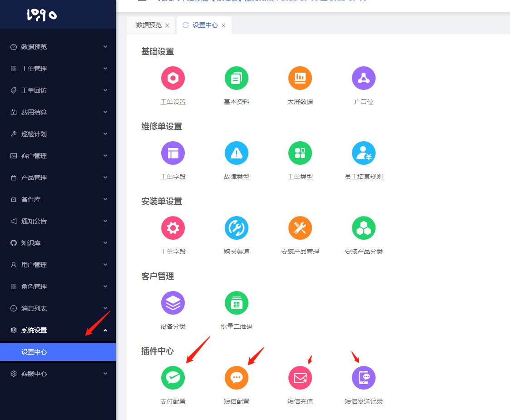Expand the 工单管理 sidebar menu
Image resolution: width=510 pixels, height=420 pixels.
pos(58,69)
